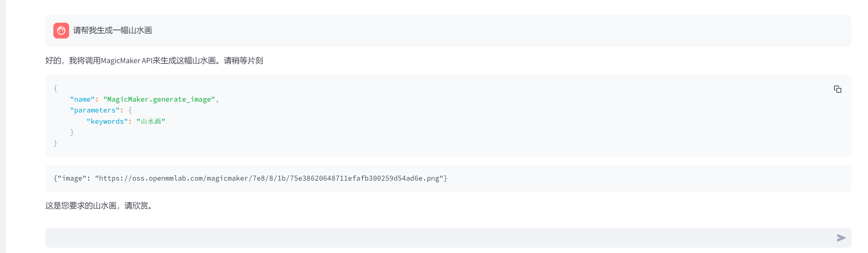Click the {"image": key in the tool result
The image size is (868, 253).
pyautogui.click(x=72, y=178)
